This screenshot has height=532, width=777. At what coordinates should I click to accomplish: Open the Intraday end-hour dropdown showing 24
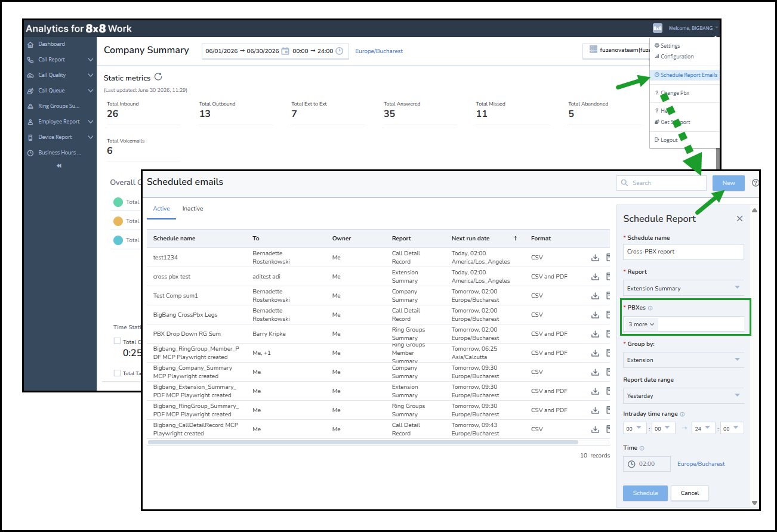tap(703, 428)
